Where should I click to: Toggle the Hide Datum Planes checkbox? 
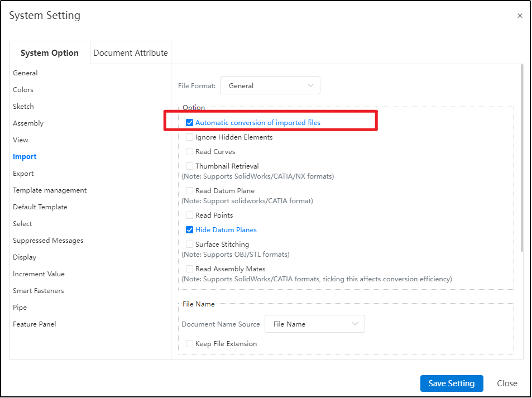[190, 230]
